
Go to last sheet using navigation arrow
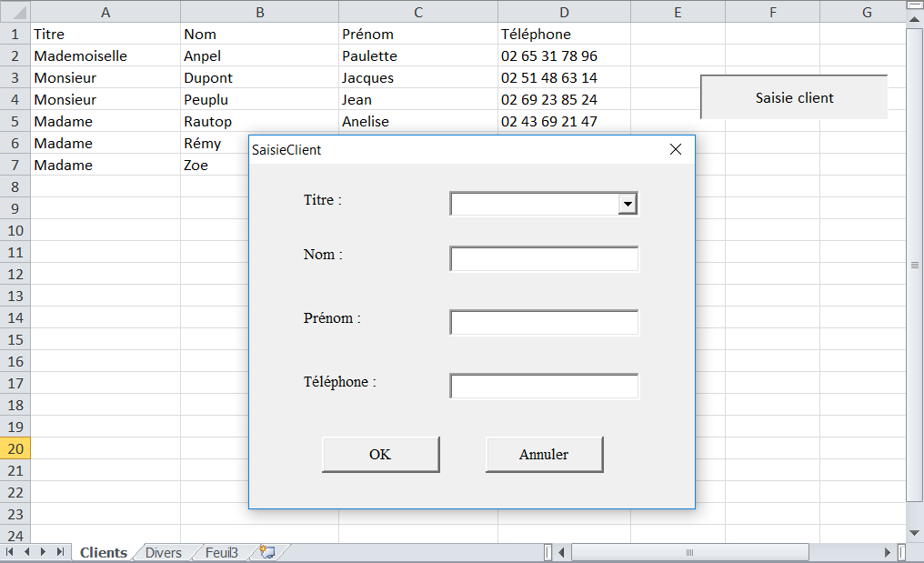click(x=60, y=552)
